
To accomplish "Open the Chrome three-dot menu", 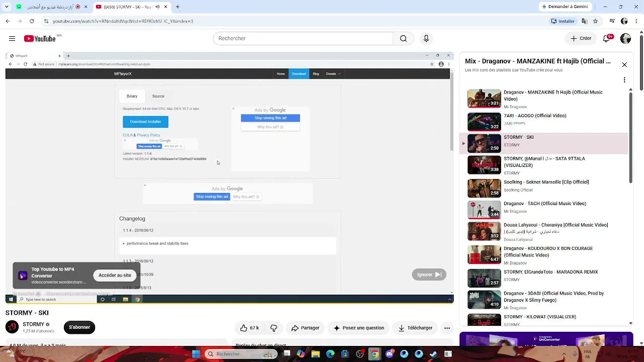I will (637, 21).
